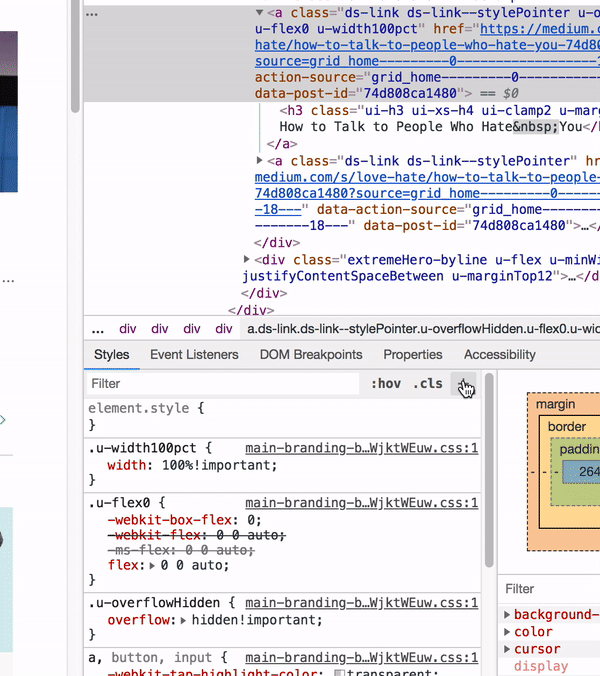This screenshot has width=600, height=676.
Task: Open stylesheet link for .u-width100pct rule
Action: coord(362,448)
